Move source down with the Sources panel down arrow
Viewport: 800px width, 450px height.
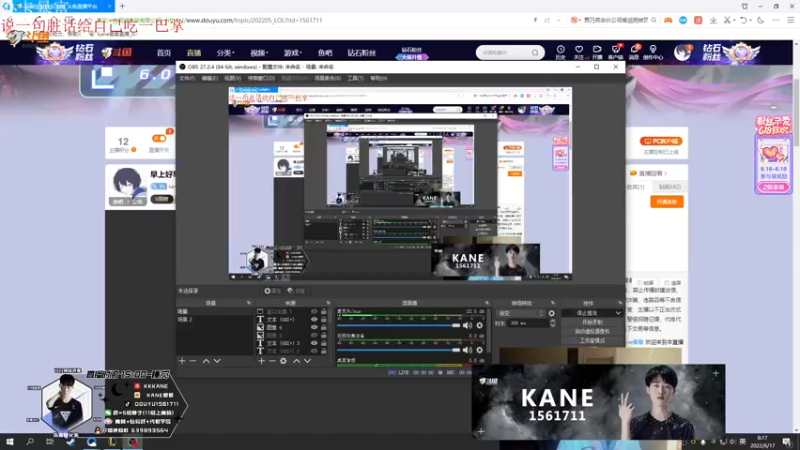[308, 361]
